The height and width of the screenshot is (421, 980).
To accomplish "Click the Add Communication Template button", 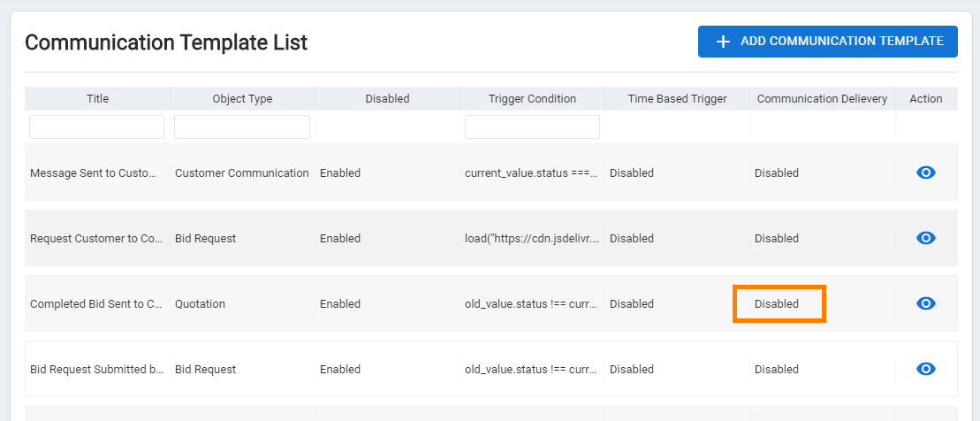I will [x=827, y=42].
